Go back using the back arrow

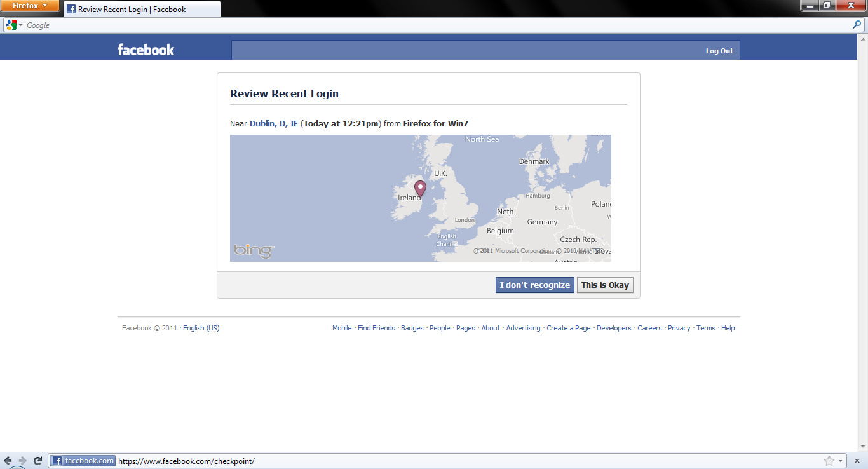coord(8,461)
